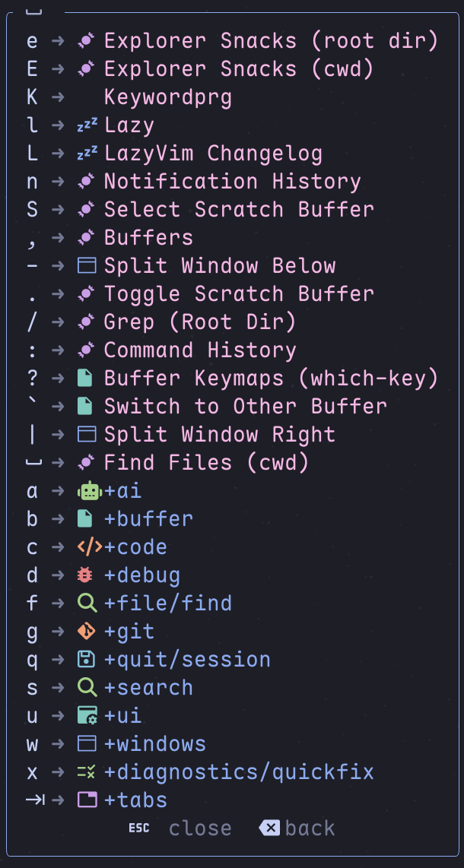Click the zzz icon next to Lazy
The image size is (464, 868).
(x=87, y=125)
